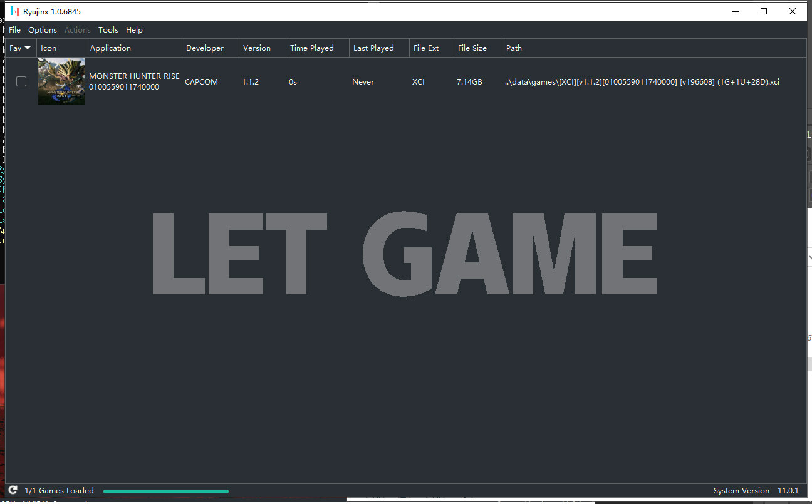Open the File menu
The height and width of the screenshot is (504, 812).
coord(14,30)
